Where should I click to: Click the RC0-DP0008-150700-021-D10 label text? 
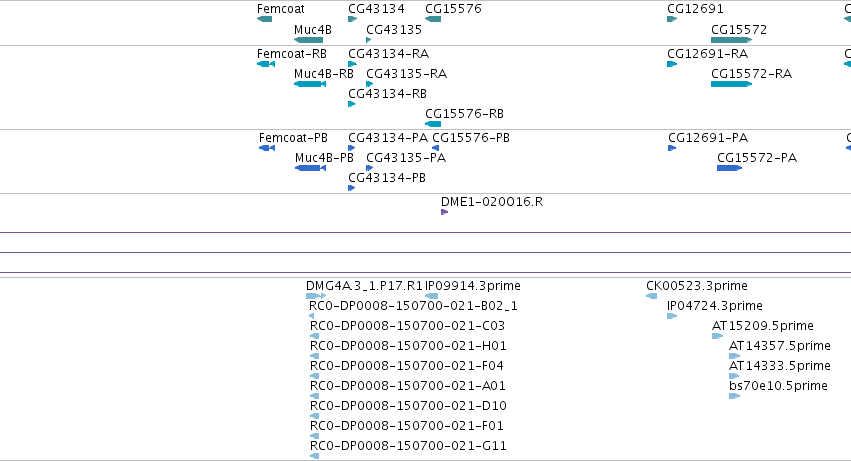pos(408,406)
